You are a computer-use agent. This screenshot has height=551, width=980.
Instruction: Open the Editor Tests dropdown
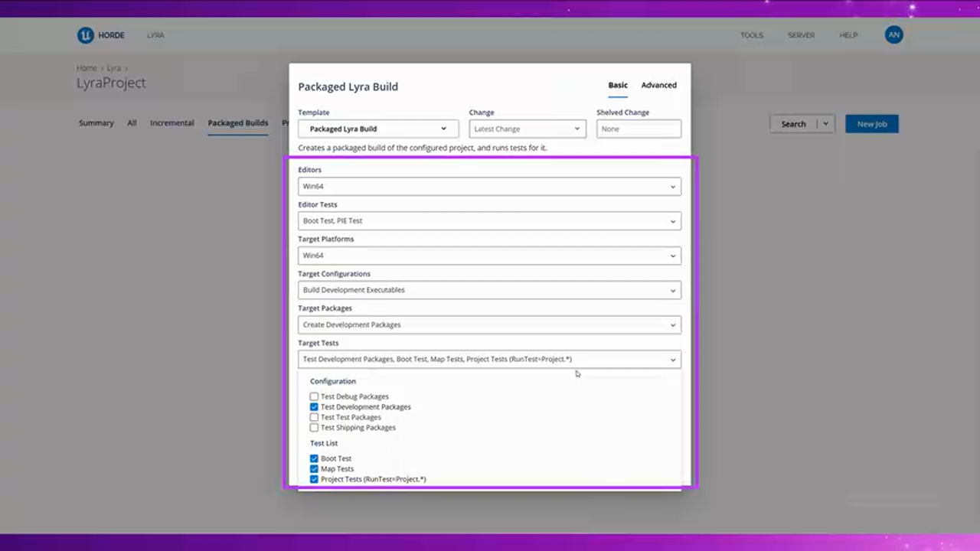[489, 221]
